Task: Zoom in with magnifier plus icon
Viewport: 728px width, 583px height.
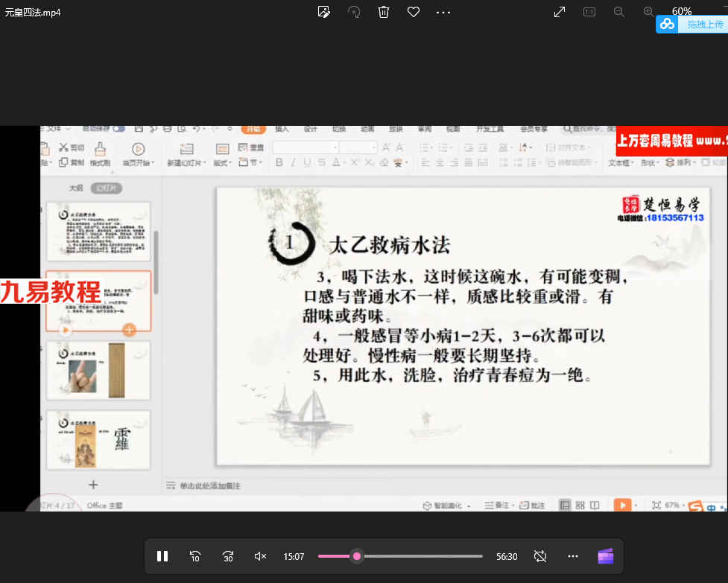Action: (648, 12)
